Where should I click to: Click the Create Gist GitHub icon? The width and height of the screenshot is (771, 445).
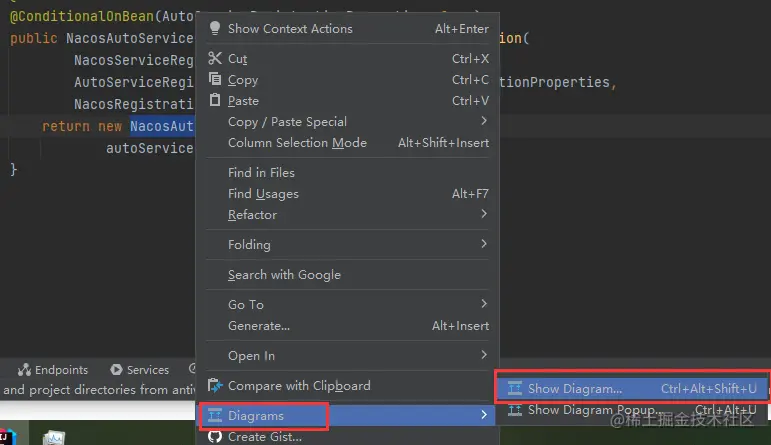point(215,437)
